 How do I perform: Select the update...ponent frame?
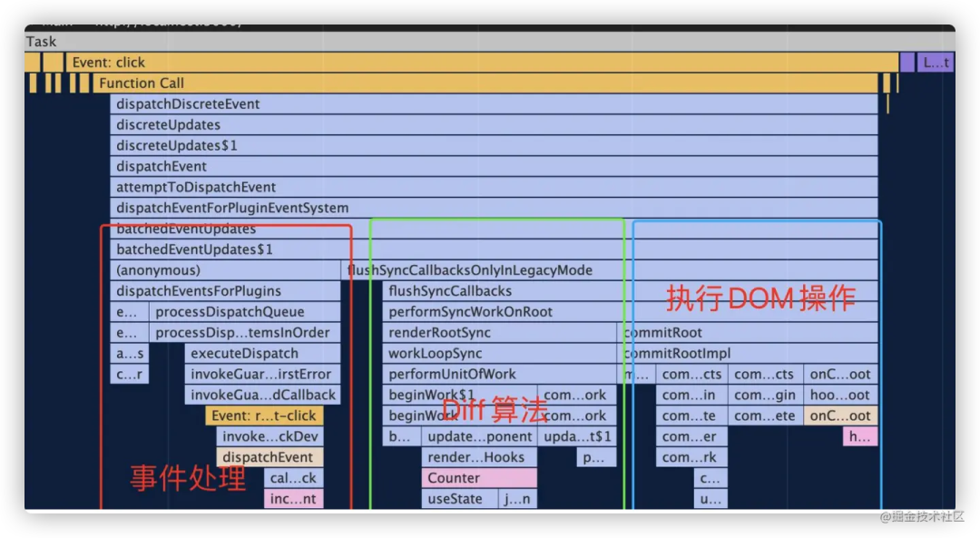click(479, 435)
